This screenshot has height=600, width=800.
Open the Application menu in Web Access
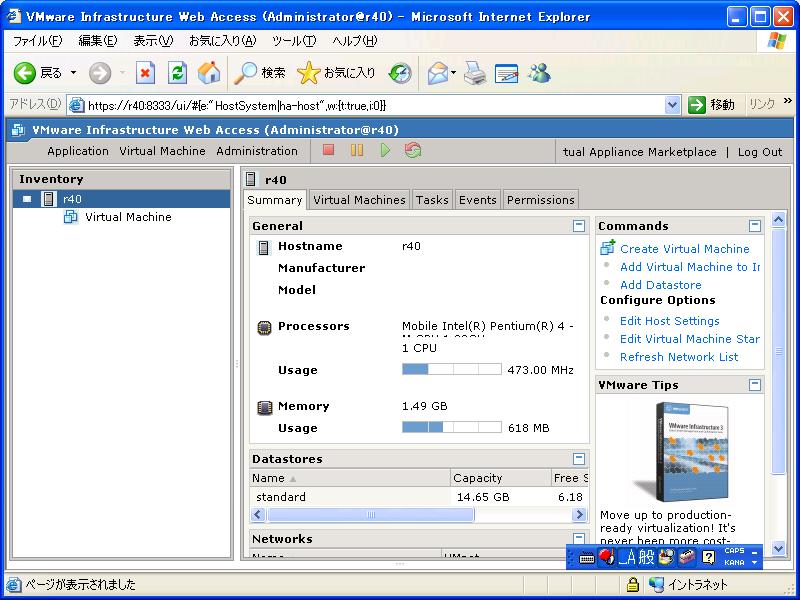pyautogui.click(x=78, y=151)
